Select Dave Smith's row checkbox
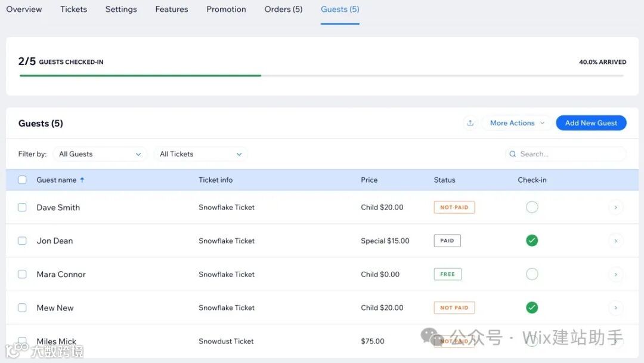This screenshot has width=644, height=363. (x=22, y=207)
